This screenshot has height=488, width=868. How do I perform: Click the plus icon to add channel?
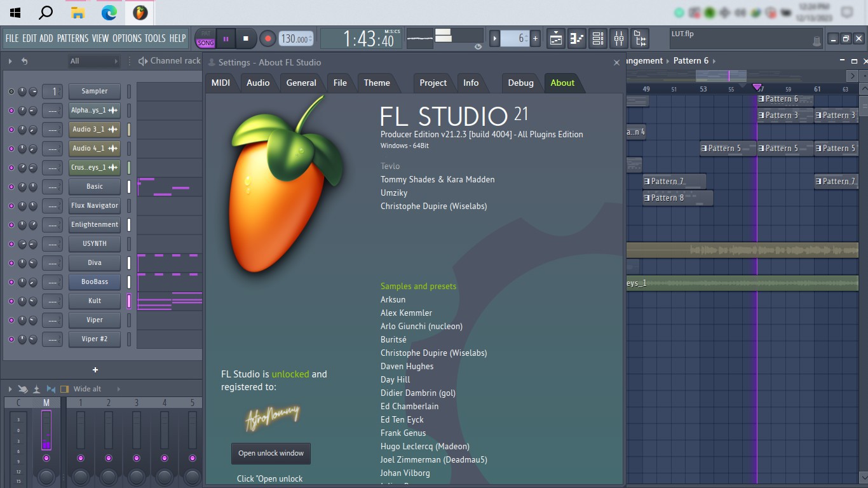coord(95,370)
